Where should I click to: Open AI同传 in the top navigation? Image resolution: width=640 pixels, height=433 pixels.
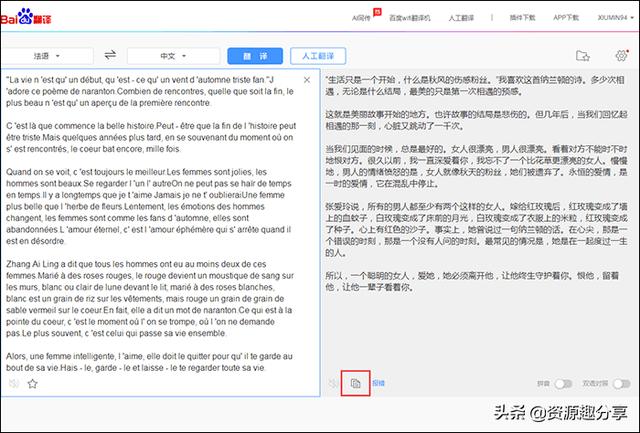coord(361,18)
